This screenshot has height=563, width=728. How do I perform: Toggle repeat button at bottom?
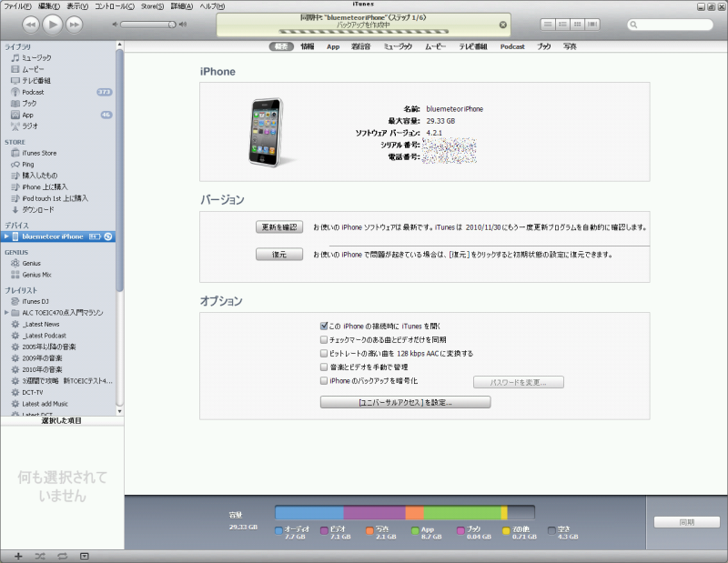click(62, 556)
